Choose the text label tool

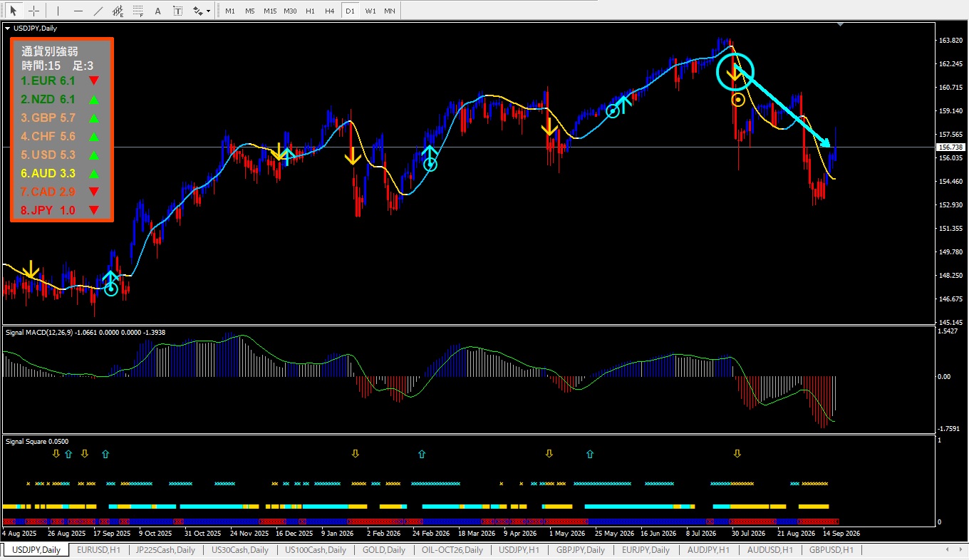pos(178,11)
